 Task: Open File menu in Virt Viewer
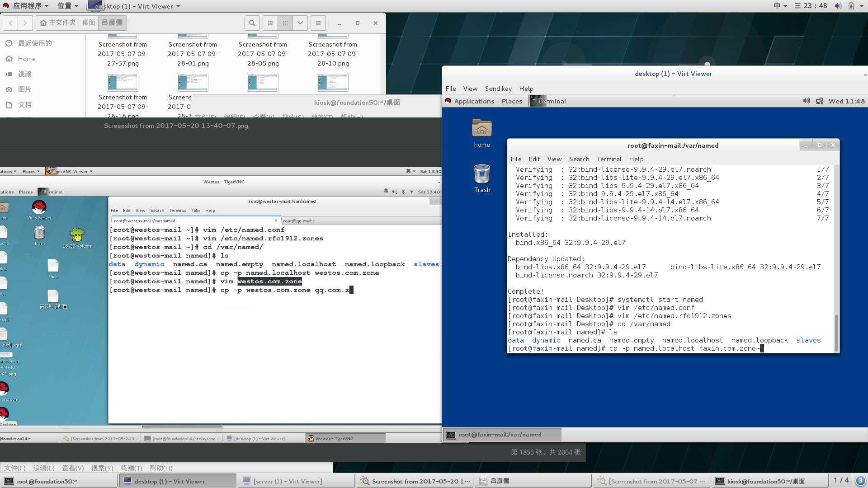(x=451, y=89)
